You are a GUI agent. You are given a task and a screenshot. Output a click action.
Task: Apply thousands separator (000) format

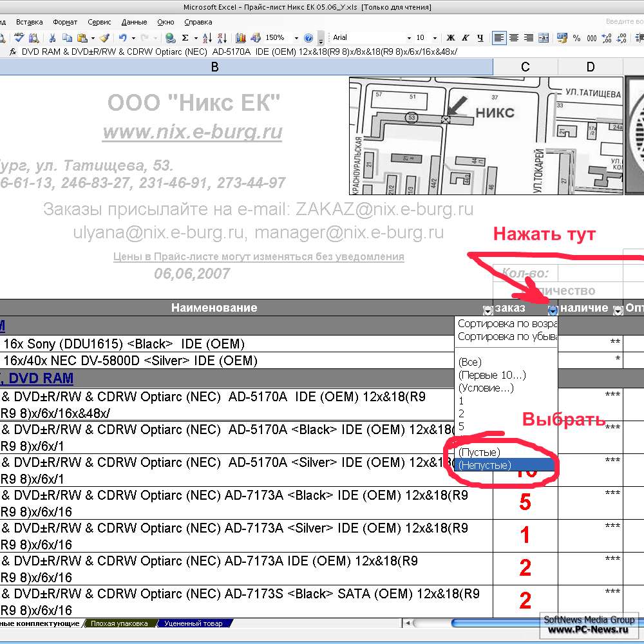592,38
